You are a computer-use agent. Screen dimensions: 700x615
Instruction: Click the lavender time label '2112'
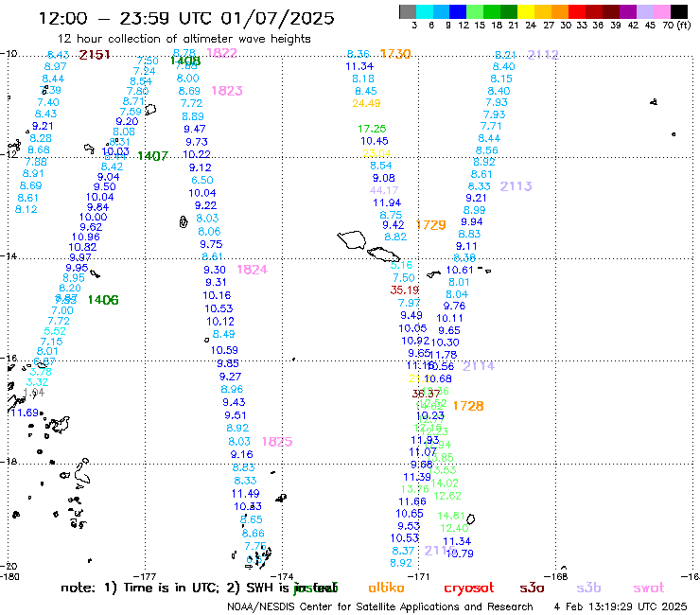(543, 55)
